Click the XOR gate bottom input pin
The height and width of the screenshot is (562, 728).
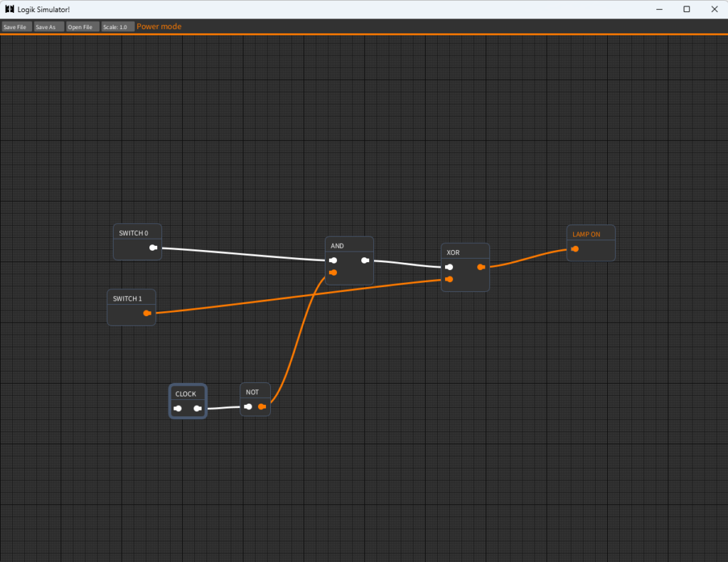[448, 279]
